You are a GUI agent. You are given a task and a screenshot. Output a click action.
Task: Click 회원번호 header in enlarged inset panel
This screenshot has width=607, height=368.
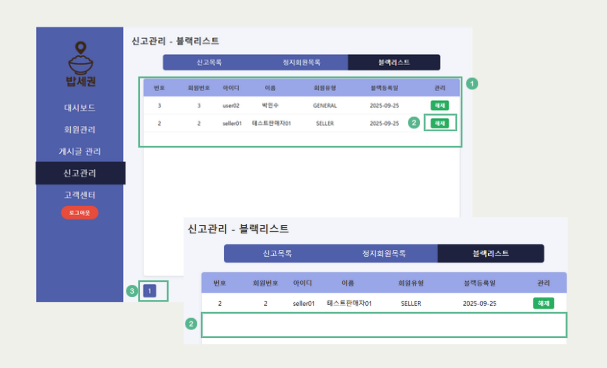click(265, 283)
